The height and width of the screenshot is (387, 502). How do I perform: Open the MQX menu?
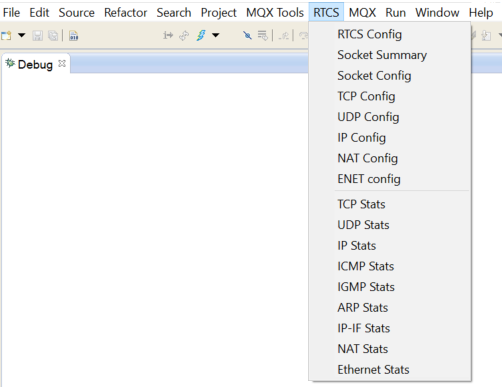pyautogui.click(x=362, y=13)
